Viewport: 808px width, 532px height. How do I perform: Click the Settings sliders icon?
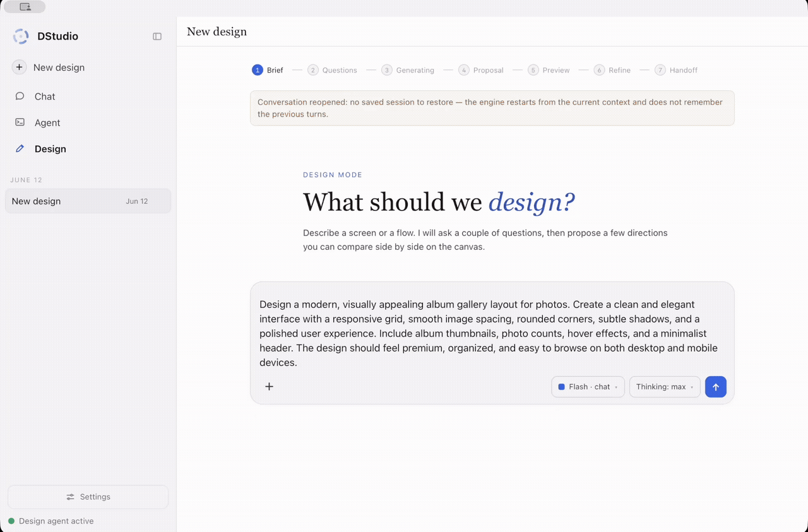(71, 497)
